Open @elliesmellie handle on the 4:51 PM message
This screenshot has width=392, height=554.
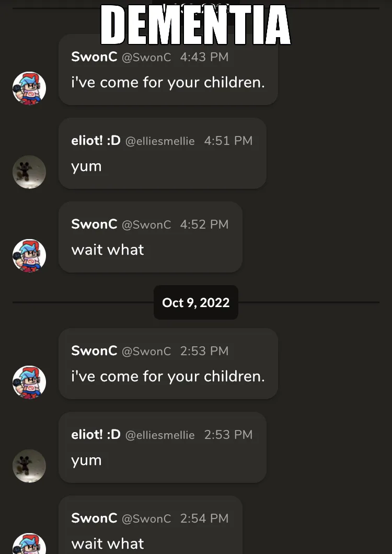(160, 141)
